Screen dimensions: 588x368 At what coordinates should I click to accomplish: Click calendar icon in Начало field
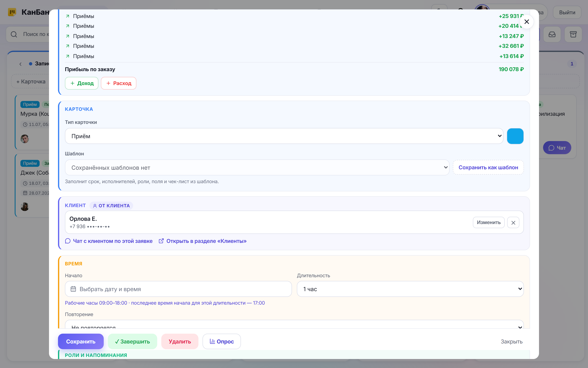coord(73,289)
